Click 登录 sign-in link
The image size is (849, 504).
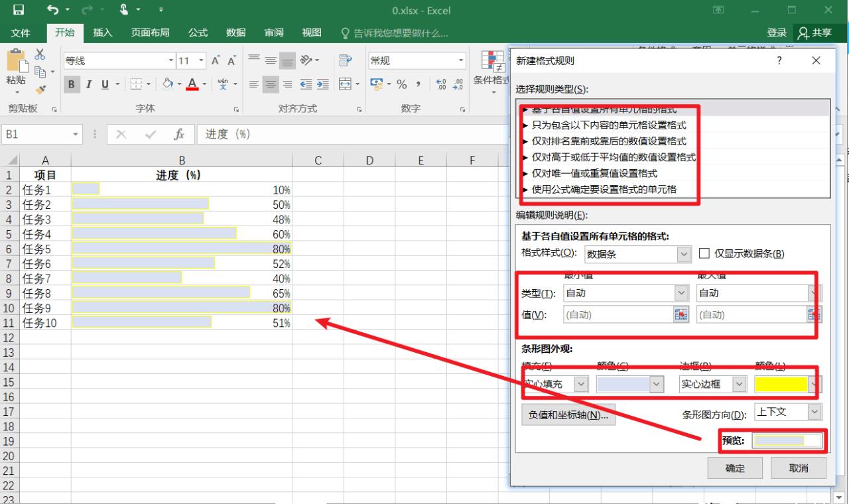click(x=777, y=32)
